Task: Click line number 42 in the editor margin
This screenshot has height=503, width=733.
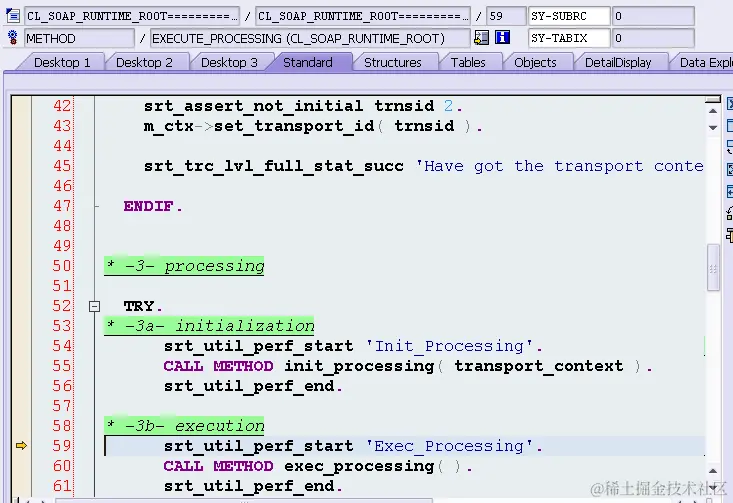Action: tap(62, 106)
